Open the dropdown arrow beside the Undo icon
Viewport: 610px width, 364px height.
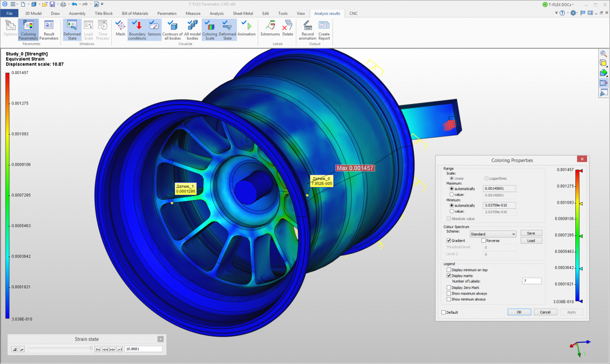(x=79, y=4)
